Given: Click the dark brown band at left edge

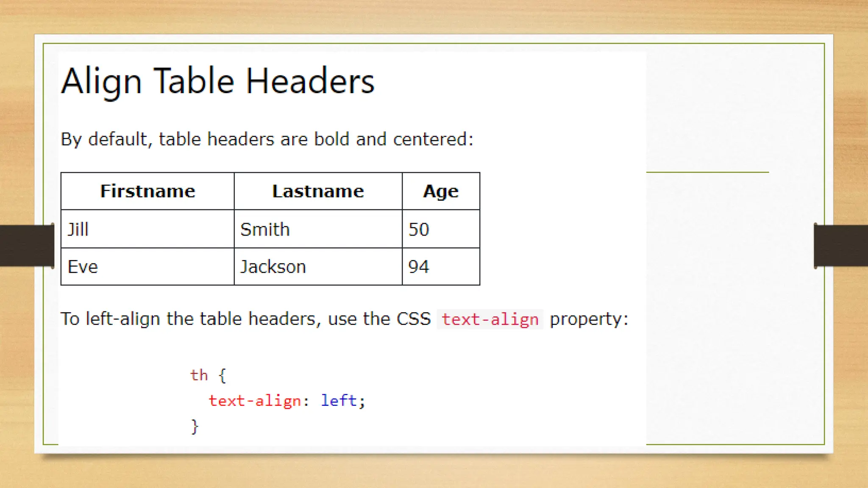Looking at the screenshot, I should (26, 246).
